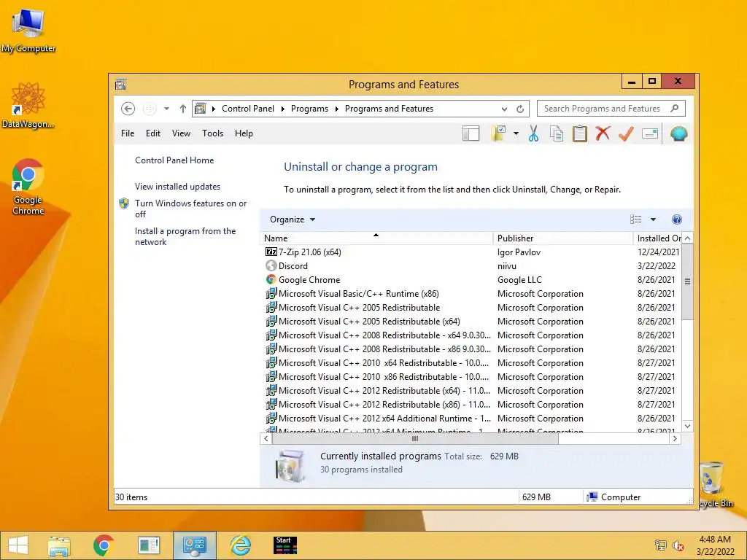Screen dimensions: 747x560
Task: Open the Organize dropdown
Action: click(293, 219)
